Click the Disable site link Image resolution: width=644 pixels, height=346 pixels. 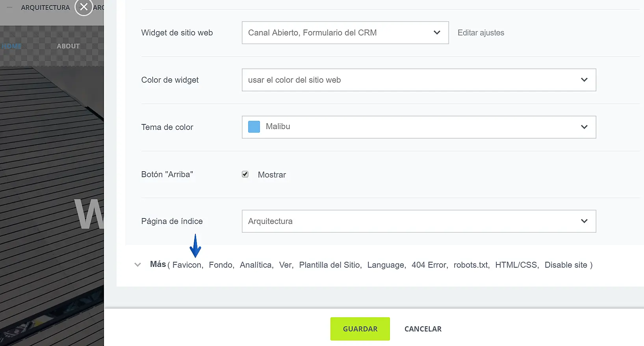coord(566,265)
